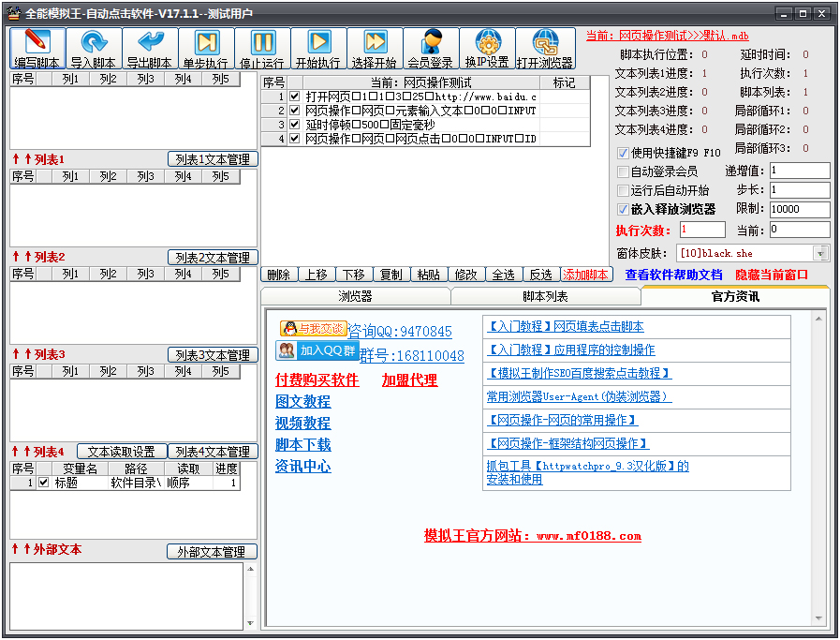
Task: Click 选择开始 toolbar icon
Action: [x=375, y=49]
